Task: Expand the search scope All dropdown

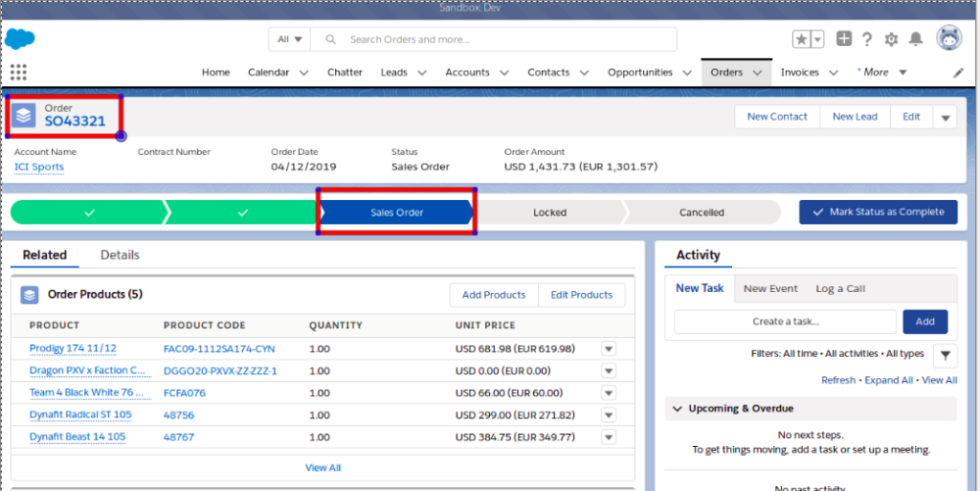Action: pos(290,39)
